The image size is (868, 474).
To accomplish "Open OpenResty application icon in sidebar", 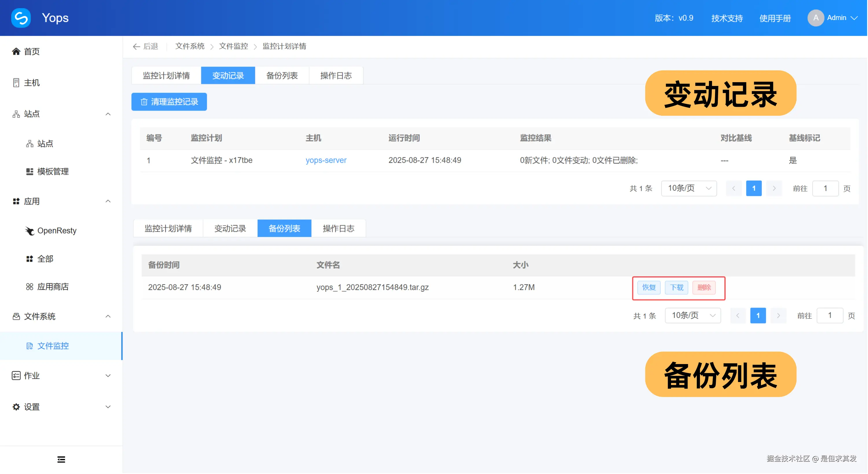I will click(30, 231).
